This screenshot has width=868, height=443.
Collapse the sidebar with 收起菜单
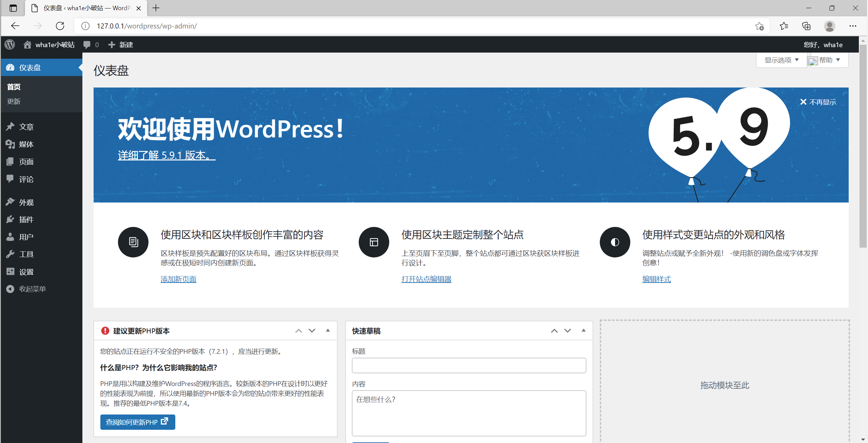point(32,289)
